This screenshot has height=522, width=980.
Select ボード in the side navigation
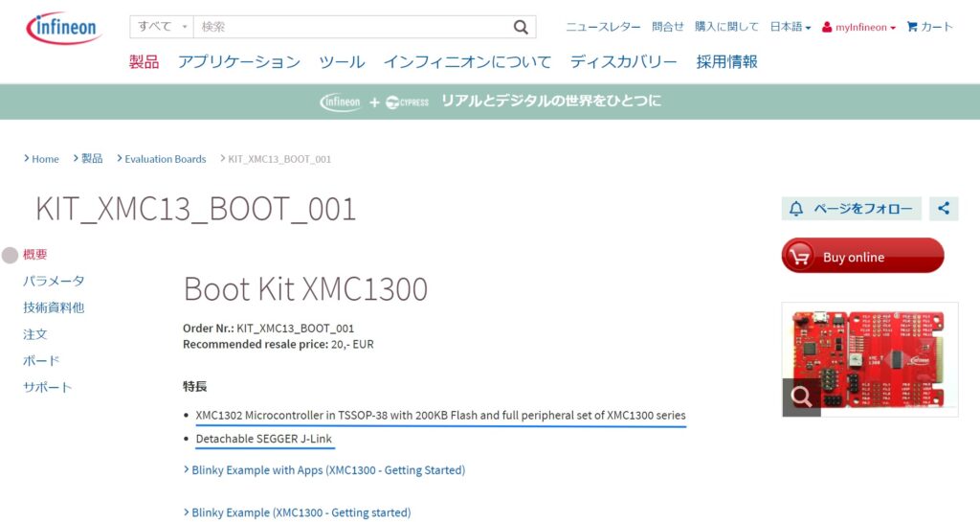click(x=41, y=361)
